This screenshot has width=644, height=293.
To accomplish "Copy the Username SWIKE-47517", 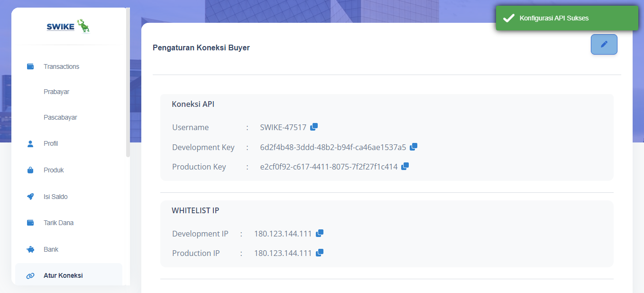I will click(x=314, y=127).
